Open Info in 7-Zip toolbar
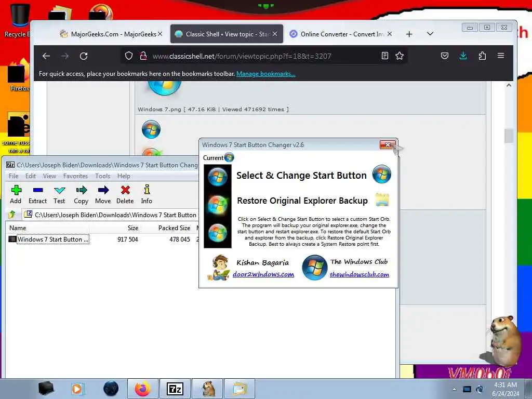This screenshot has height=399, width=532. [147, 194]
